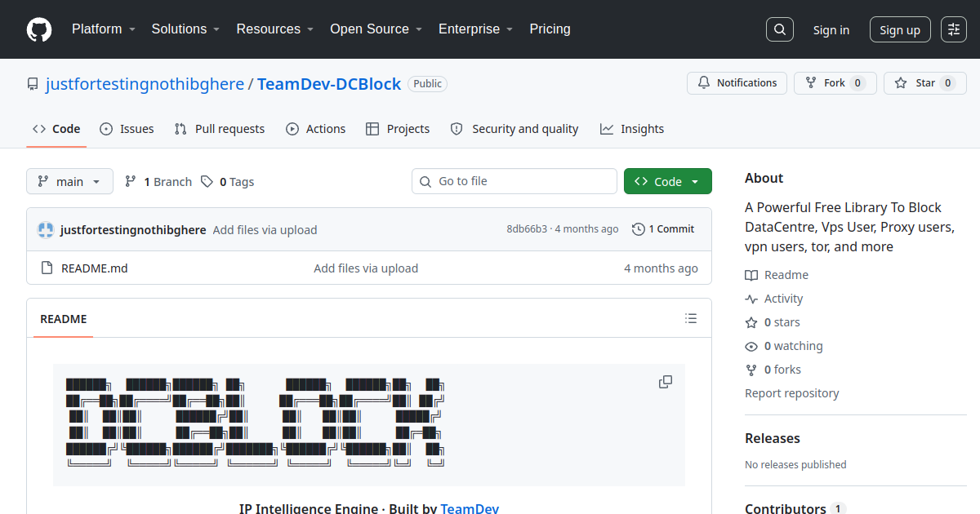
Task: Switch to the Actions tab
Action: coord(316,129)
